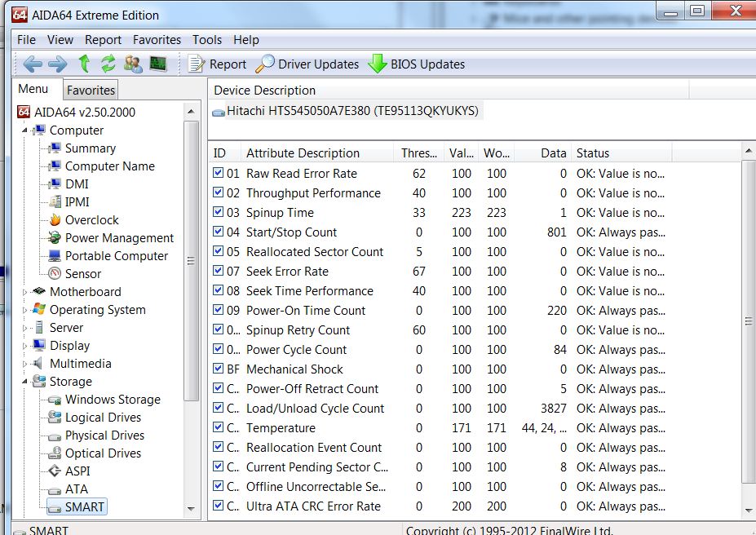Click the green up-level arrow icon
Viewport: 756px width, 535px height.
[84, 64]
